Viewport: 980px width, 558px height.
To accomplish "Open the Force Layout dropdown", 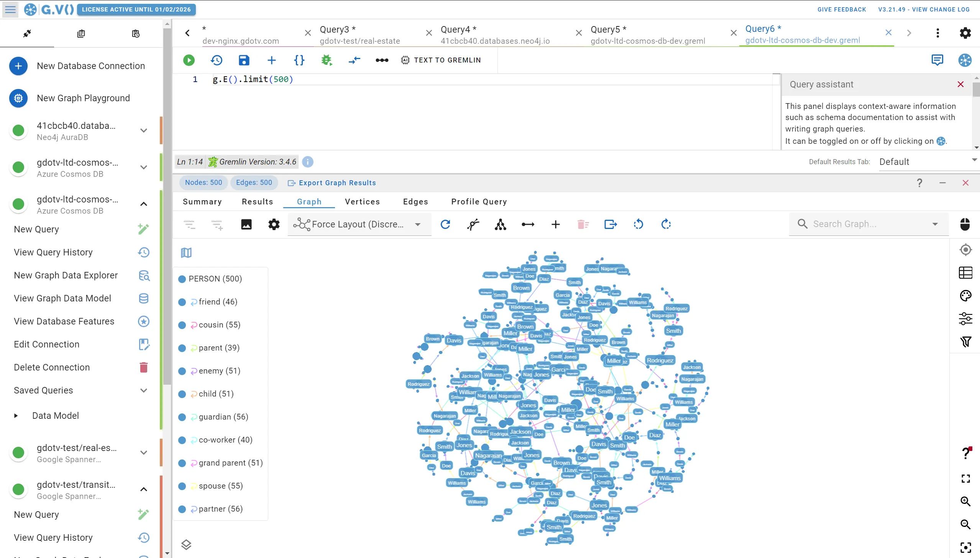I will point(359,224).
